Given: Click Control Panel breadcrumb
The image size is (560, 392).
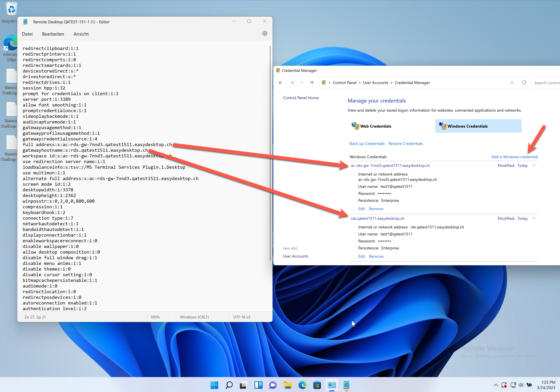Looking at the screenshot, I should tap(344, 83).
